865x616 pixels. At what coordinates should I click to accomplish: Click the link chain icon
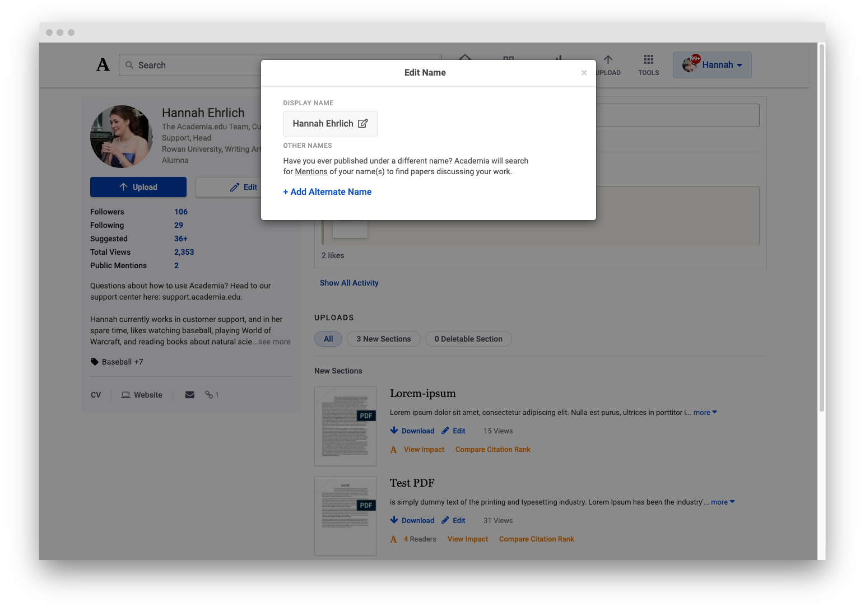209,395
